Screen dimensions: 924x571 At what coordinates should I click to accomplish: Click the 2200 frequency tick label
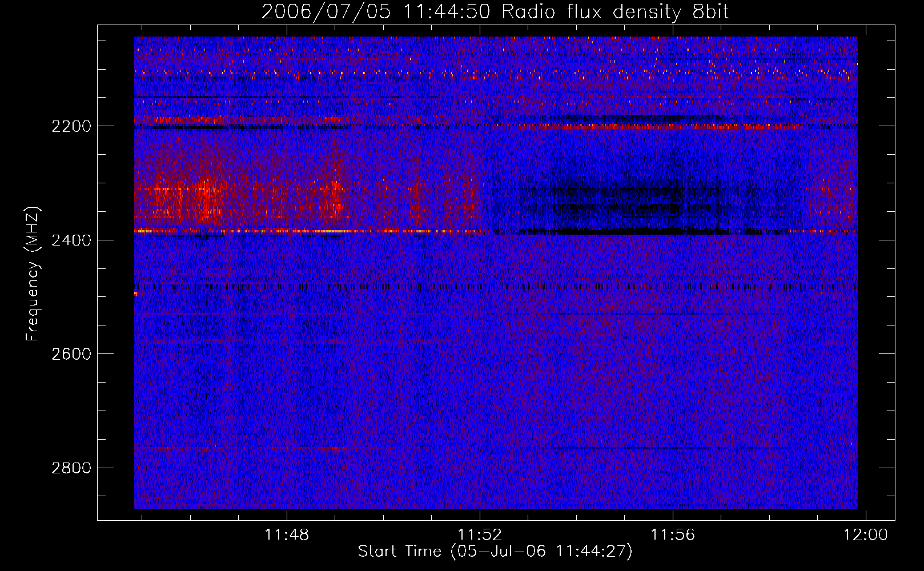[71, 126]
